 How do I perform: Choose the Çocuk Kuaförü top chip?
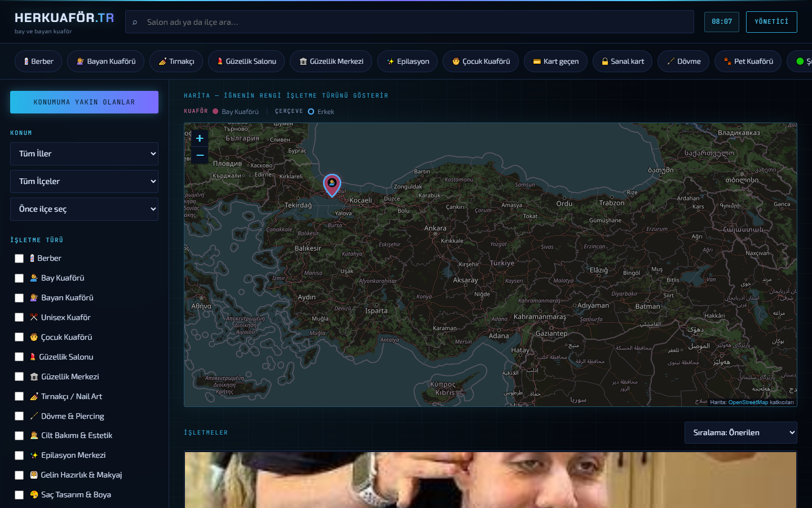coord(481,61)
